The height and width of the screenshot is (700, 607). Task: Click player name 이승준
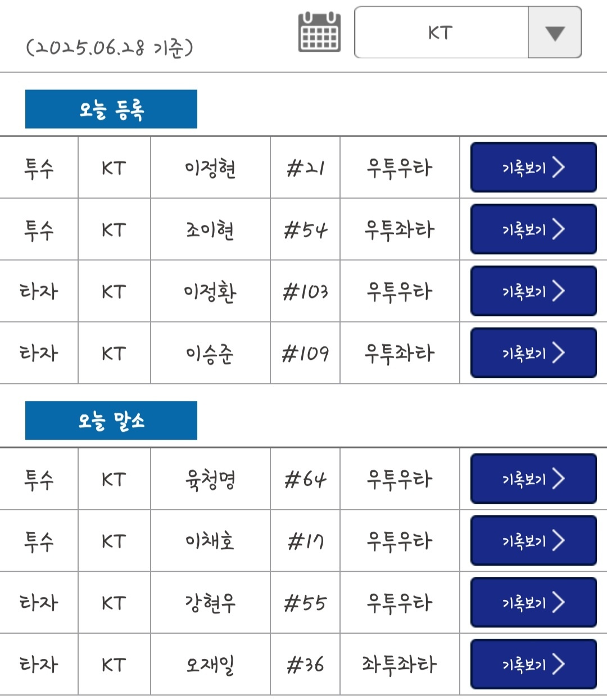210,354
